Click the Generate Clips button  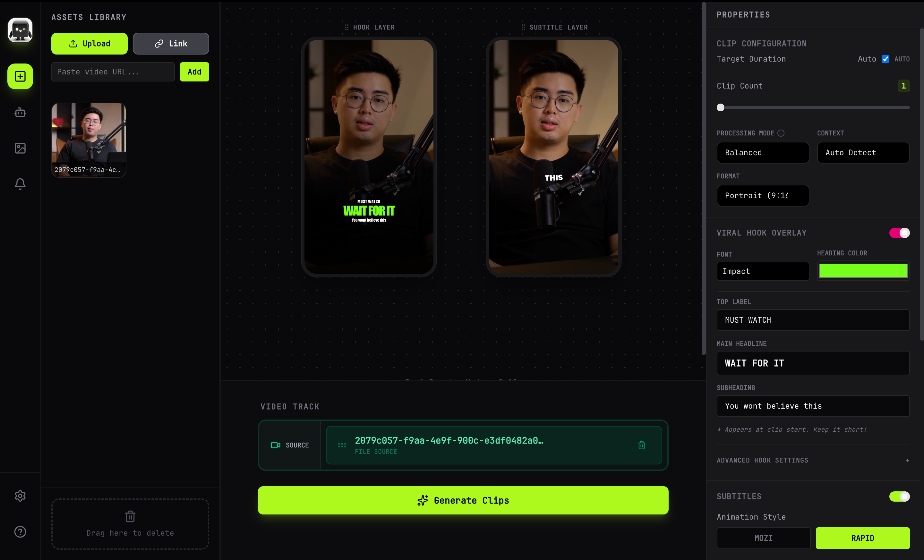point(463,500)
